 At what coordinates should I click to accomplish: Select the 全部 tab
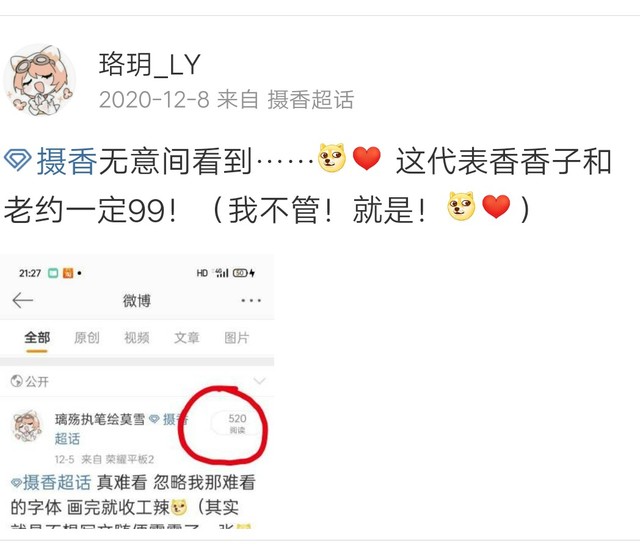[37, 338]
